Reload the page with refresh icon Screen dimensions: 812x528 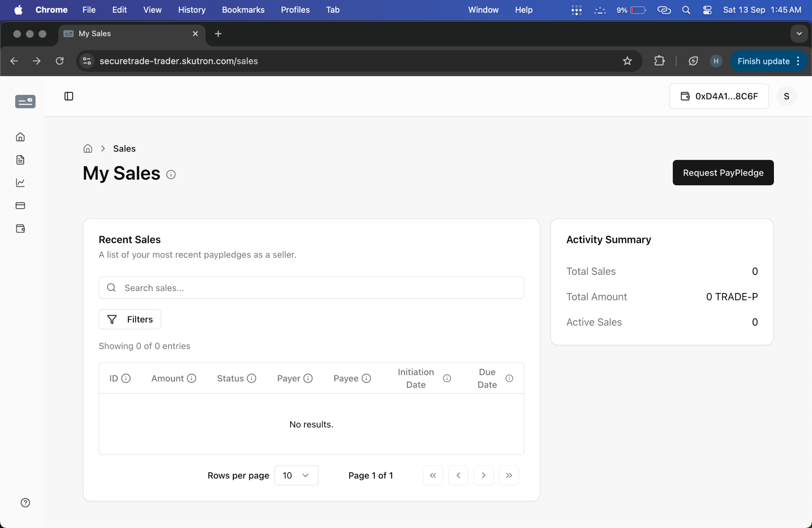(59, 61)
